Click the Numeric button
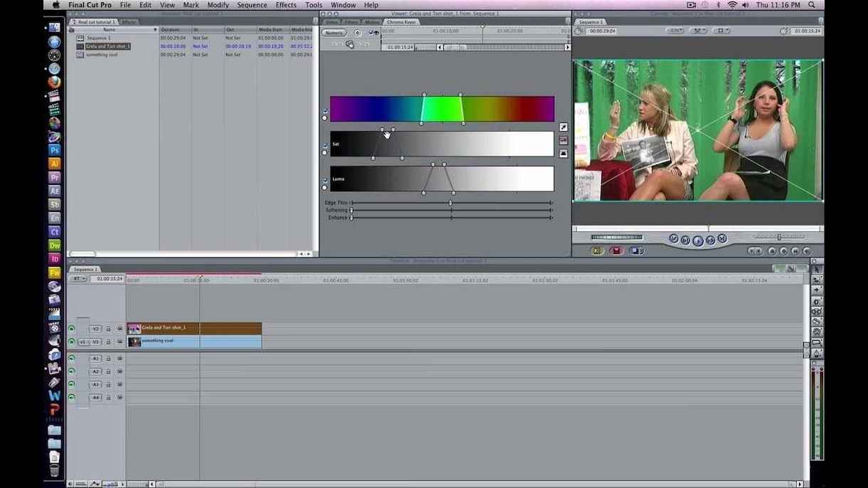This screenshot has height=488, width=868. coord(334,33)
